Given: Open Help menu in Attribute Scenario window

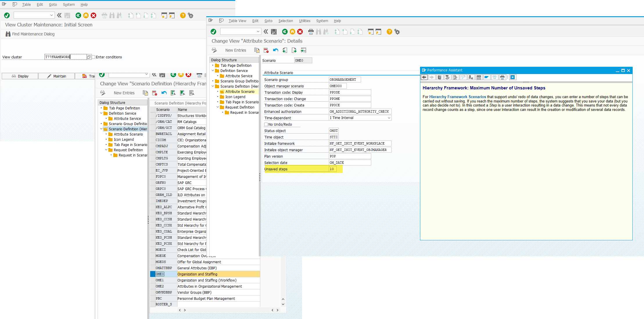Looking at the screenshot, I should 337,21.
